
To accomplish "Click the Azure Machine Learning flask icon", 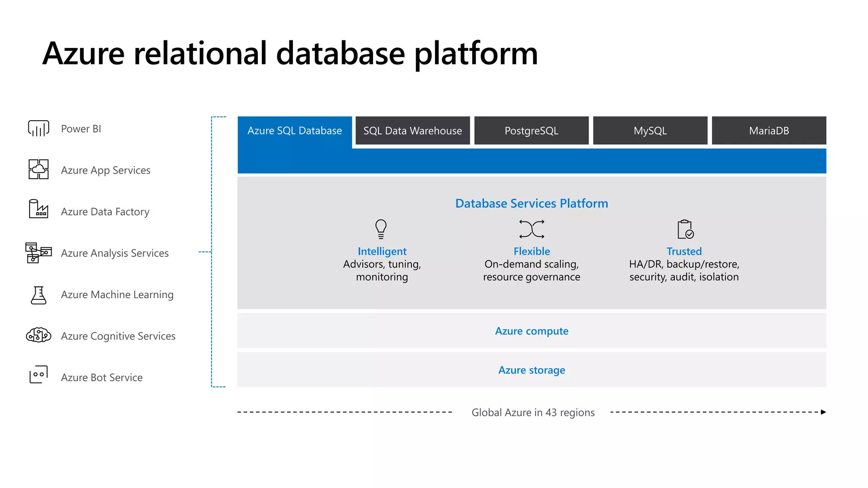I will point(39,295).
